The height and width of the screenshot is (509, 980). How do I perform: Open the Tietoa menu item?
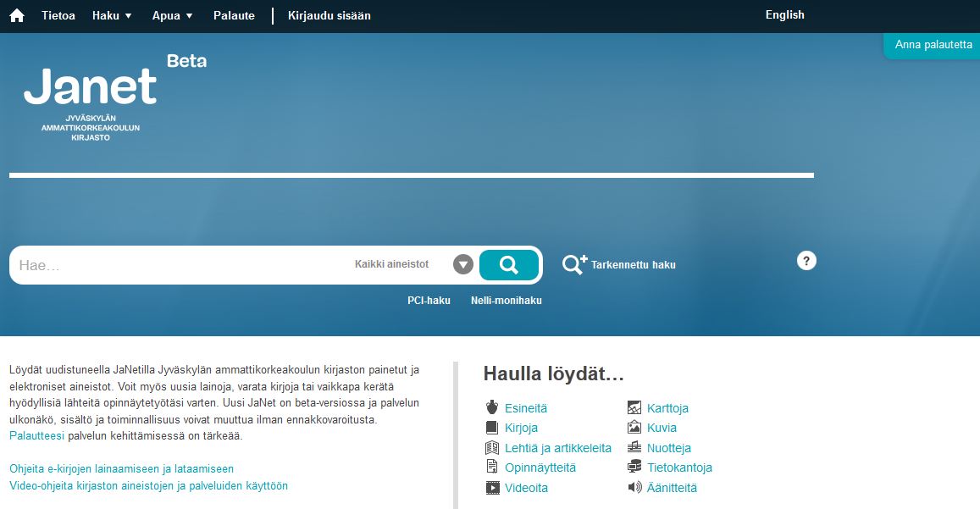click(x=58, y=15)
